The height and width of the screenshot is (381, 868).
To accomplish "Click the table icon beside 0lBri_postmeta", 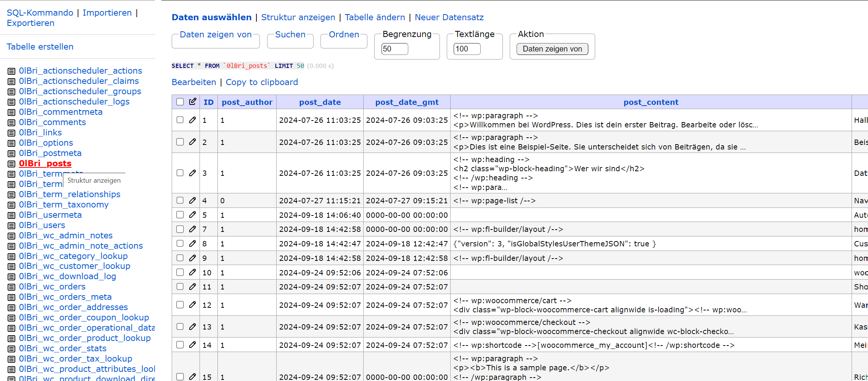I will click(x=11, y=153).
